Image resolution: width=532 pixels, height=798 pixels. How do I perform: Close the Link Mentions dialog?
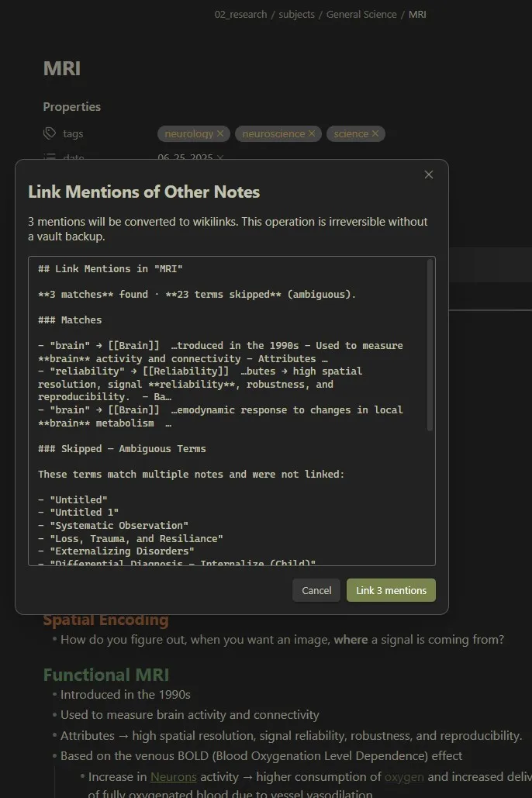pos(429,174)
